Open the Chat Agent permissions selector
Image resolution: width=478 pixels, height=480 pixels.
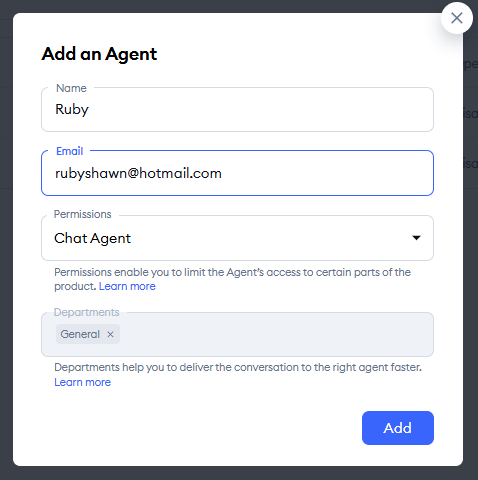237,238
